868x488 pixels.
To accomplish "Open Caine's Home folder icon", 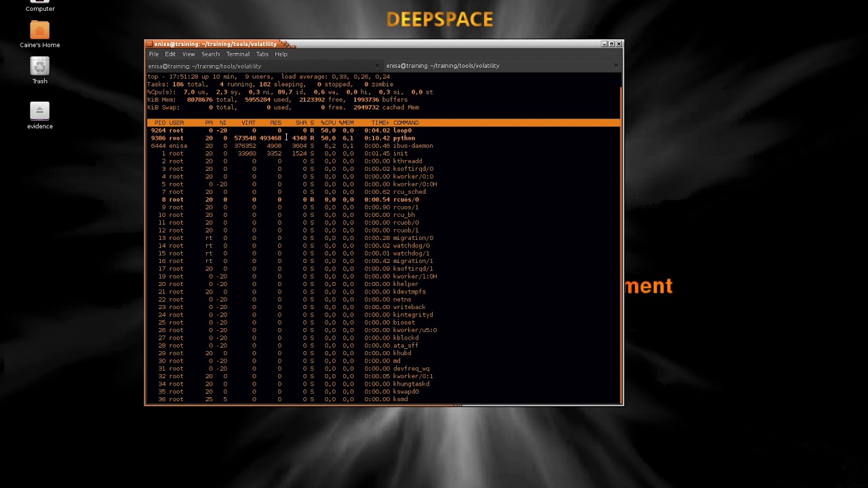I will (x=40, y=35).
